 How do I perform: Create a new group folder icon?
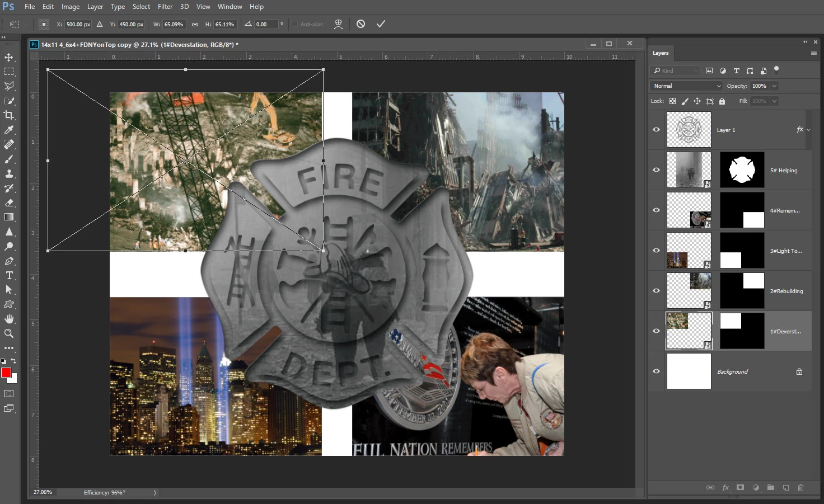(771, 488)
